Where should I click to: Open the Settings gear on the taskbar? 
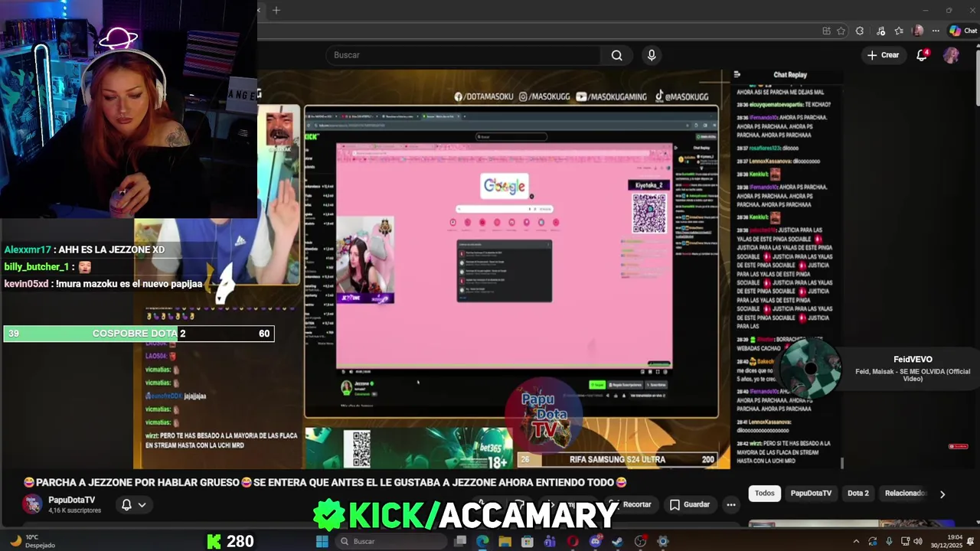(663, 541)
